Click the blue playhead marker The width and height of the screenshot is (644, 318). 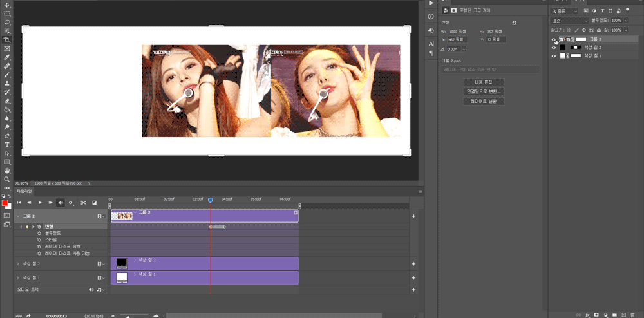pos(211,200)
